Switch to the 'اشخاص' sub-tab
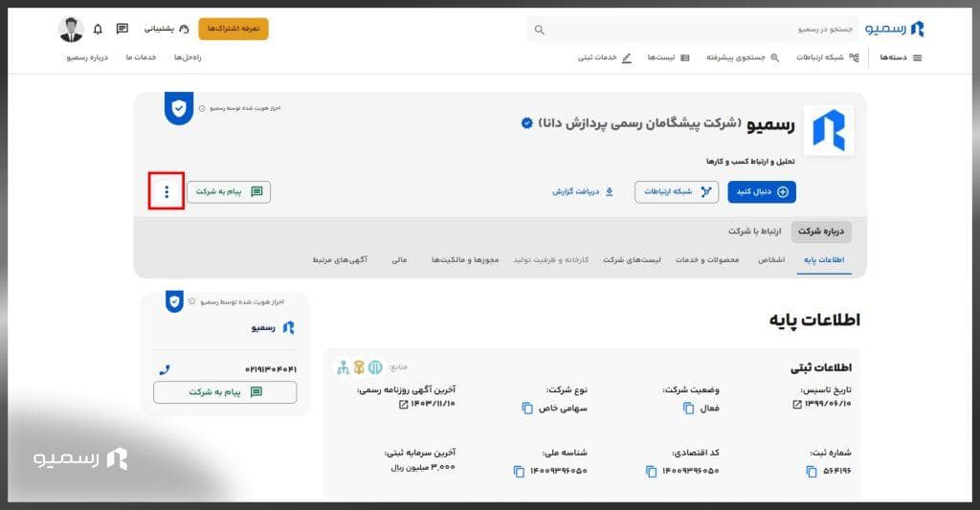 coord(771,260)
